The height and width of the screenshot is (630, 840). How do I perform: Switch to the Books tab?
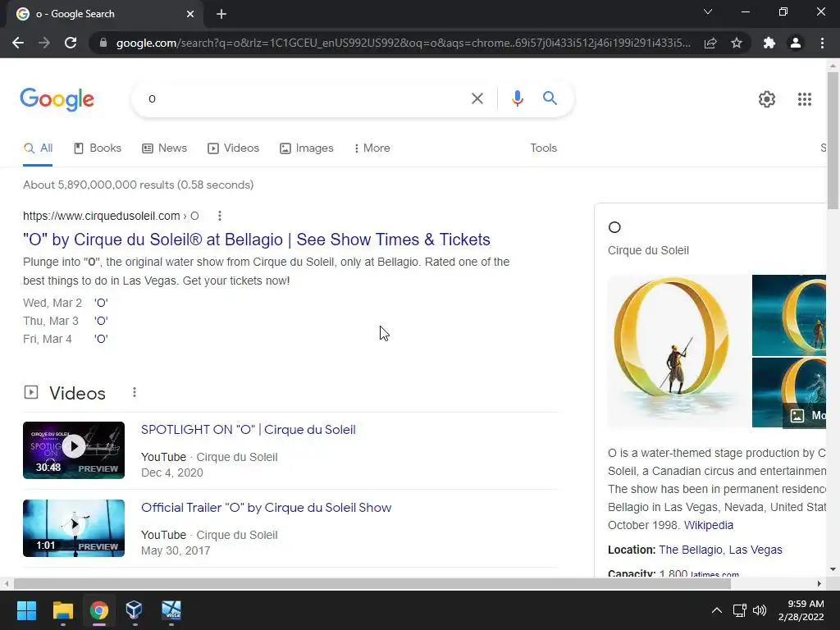(x=98, y=148)
